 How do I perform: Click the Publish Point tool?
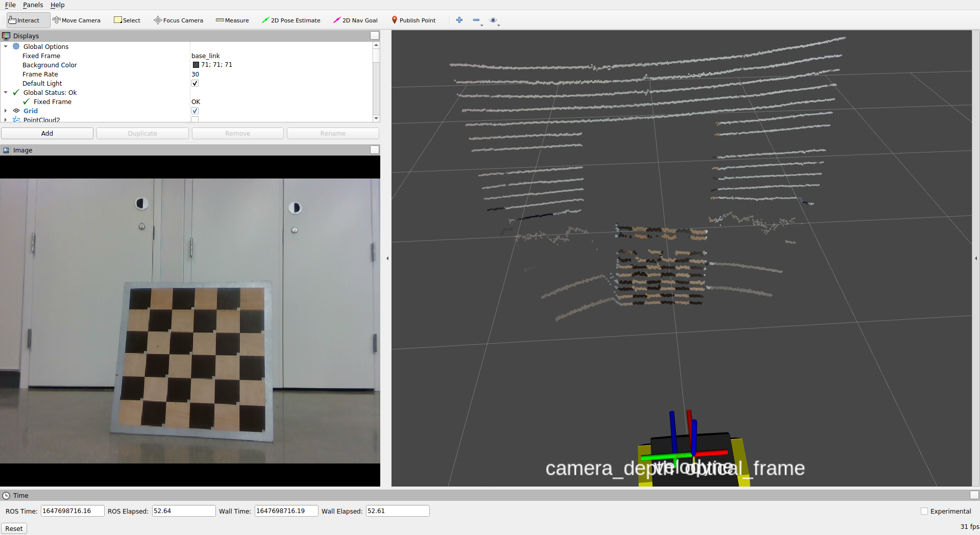[413, 20]
